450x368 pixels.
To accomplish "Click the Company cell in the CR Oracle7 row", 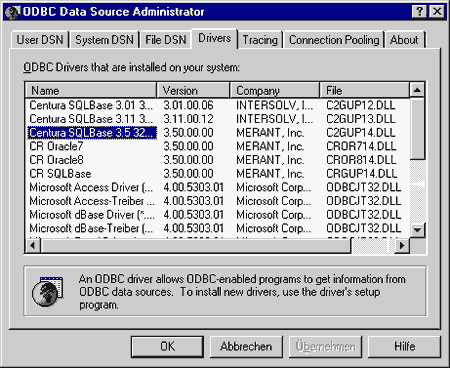I will point(270,146).
